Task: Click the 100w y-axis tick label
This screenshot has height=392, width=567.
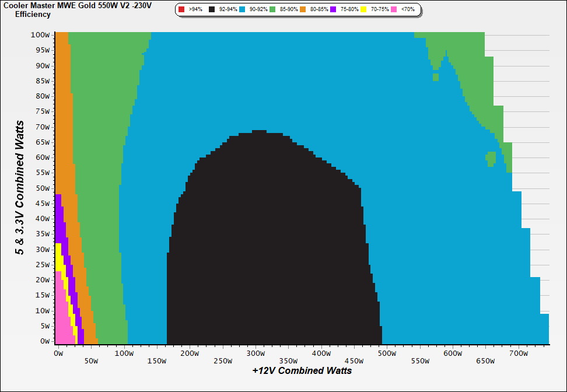Action: (40, 35)
